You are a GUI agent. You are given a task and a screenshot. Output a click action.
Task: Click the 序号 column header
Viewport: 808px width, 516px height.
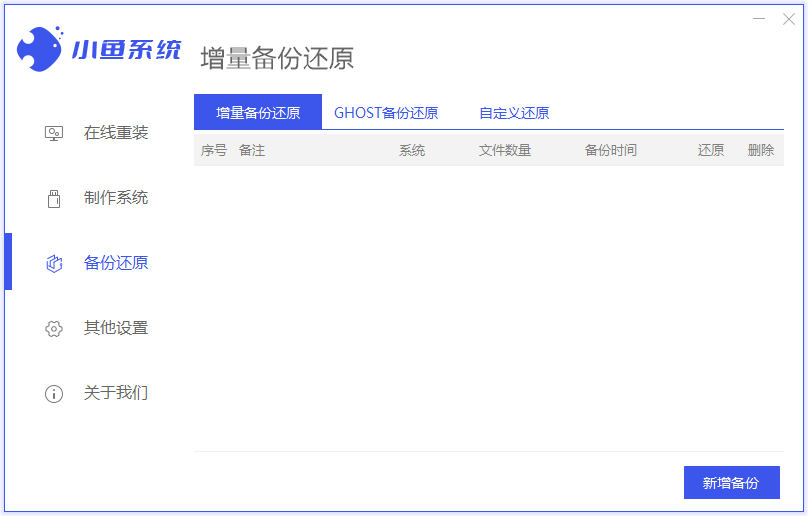pos(214,151)
